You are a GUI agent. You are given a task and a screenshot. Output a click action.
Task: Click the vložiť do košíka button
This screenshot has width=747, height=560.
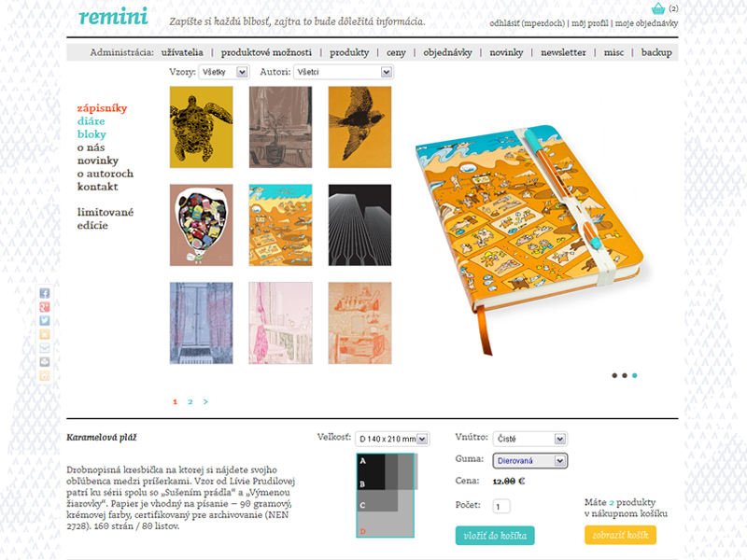(x=495, y=535)
